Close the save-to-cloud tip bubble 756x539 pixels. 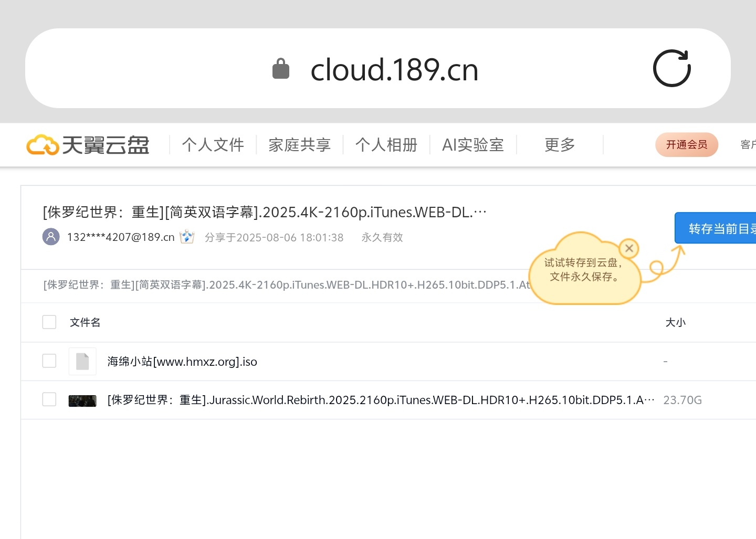pyautogui.click(x=629, y=248)
